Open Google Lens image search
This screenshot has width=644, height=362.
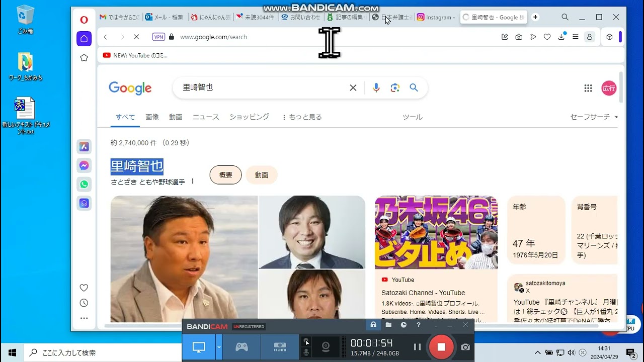point(395,87)
